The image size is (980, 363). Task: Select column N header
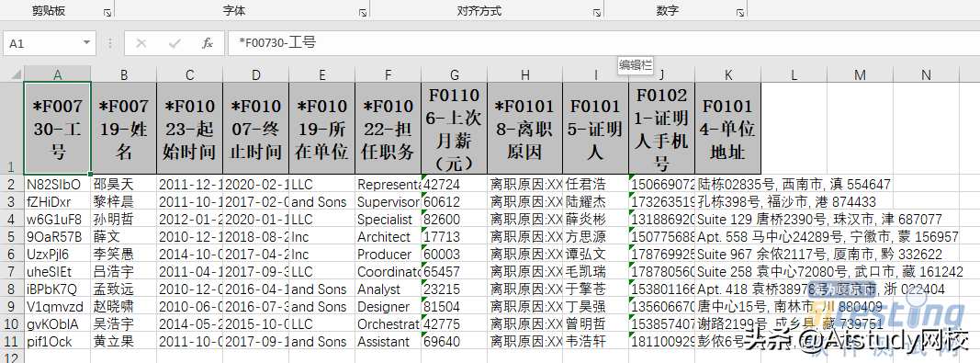tap(926, 74)
